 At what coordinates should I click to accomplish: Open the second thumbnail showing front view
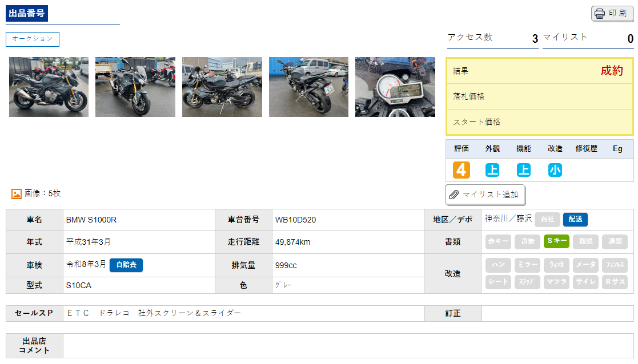coord(135,87)
